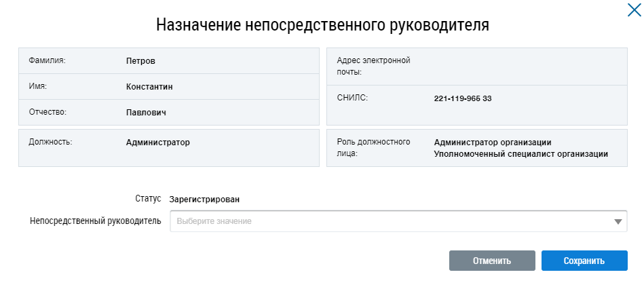Click the 'СНИЛС:' label
This screenshot has height=283, width=644.
(352, 98)
